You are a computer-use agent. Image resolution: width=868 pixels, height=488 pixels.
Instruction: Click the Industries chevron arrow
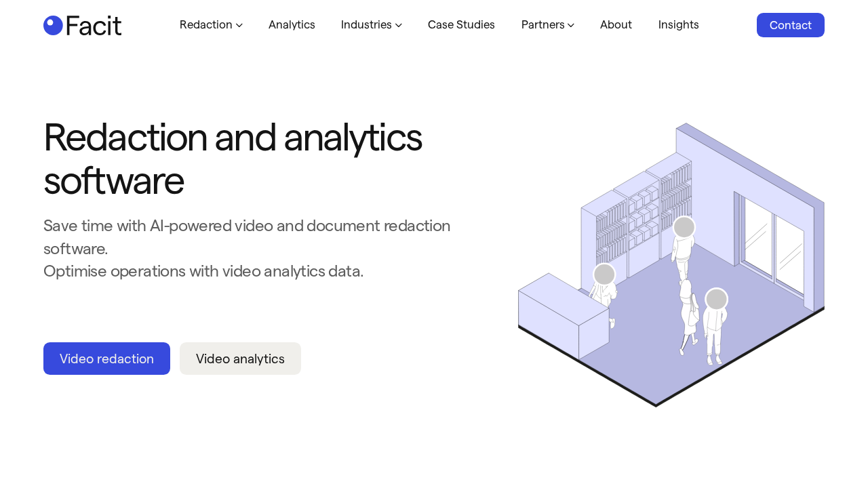[398, 25]
